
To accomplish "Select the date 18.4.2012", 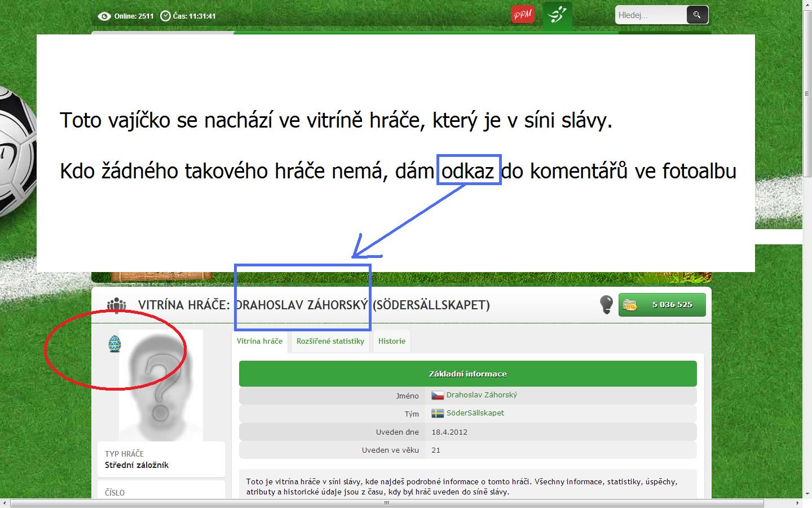I will point(449,432).
